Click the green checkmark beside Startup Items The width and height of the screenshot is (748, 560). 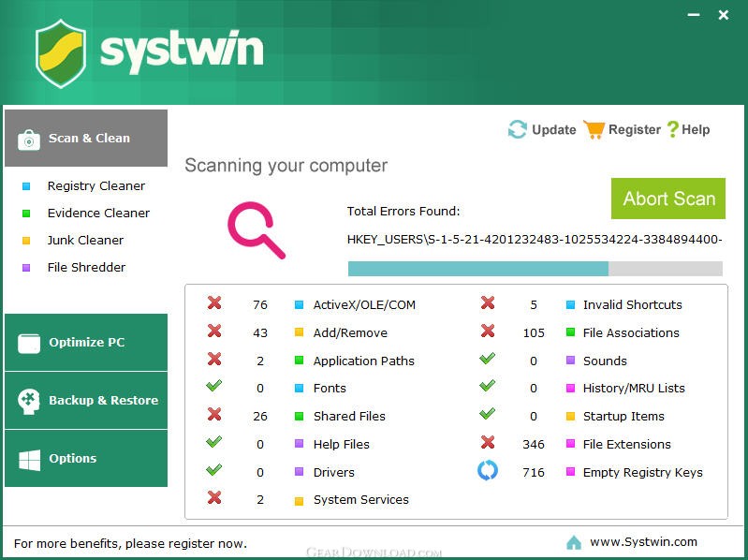coord(487,414)
